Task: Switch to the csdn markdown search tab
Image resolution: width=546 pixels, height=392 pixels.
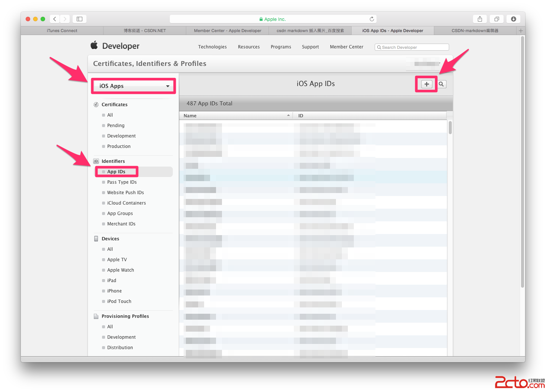Action: (310, 31)
